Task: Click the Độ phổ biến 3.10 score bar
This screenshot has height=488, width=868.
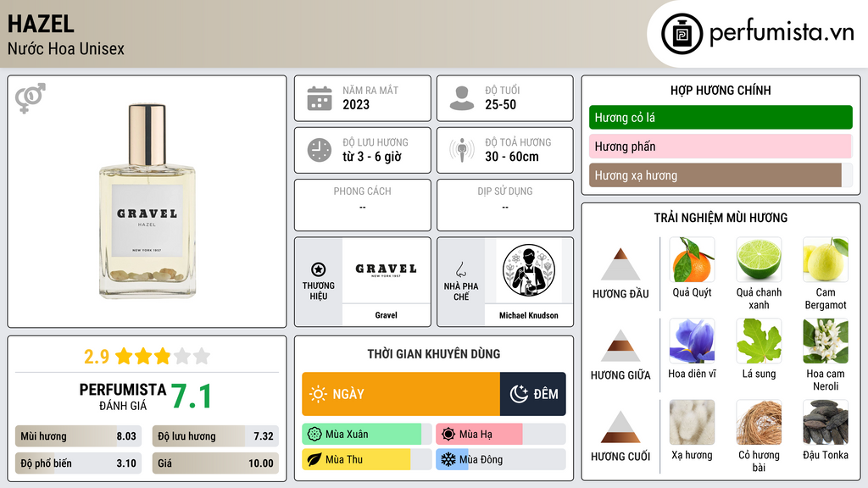Action: tap(78, 463)
